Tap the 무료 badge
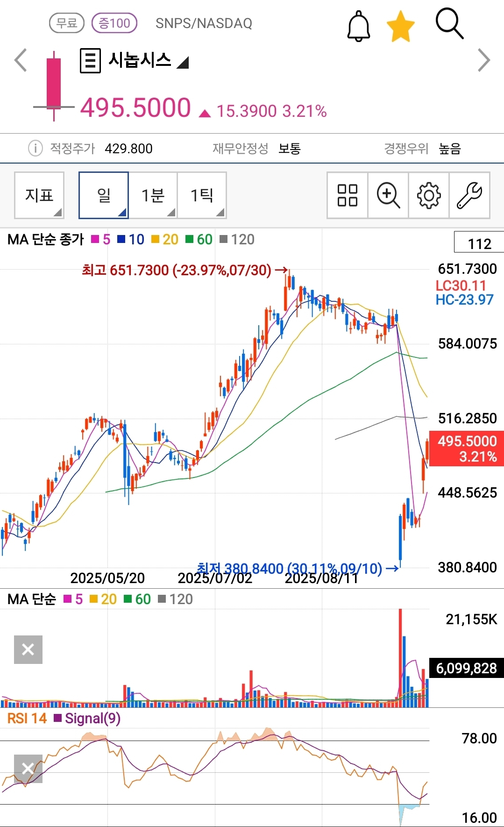 pyautogui.click(x=67, y=23)
